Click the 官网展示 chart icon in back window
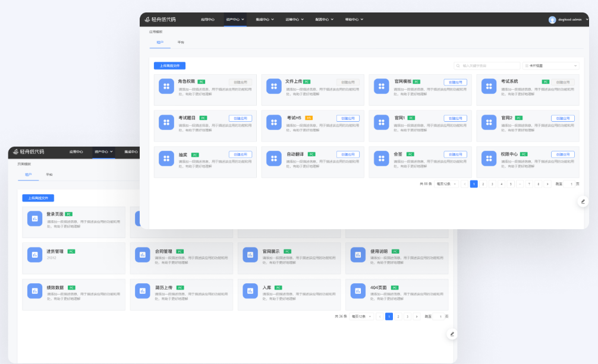Image resolution: width=598 pixels, height=364 pixels. 250,255
